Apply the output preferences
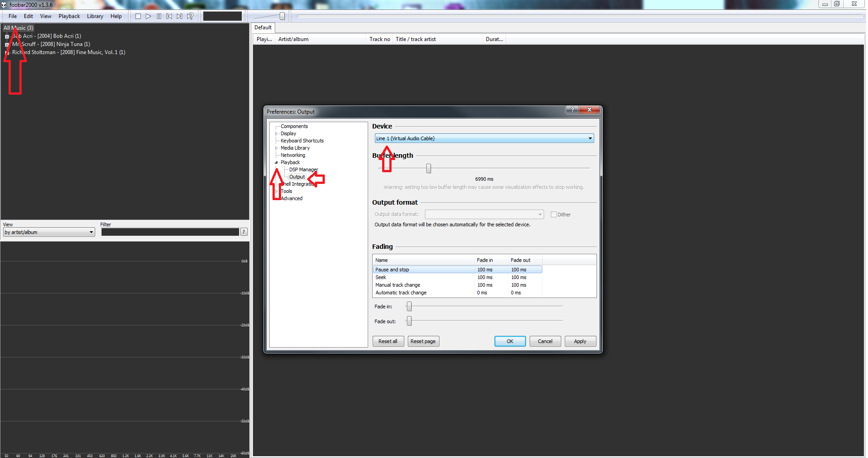This screenshot has width=868, height=458. 580,341
